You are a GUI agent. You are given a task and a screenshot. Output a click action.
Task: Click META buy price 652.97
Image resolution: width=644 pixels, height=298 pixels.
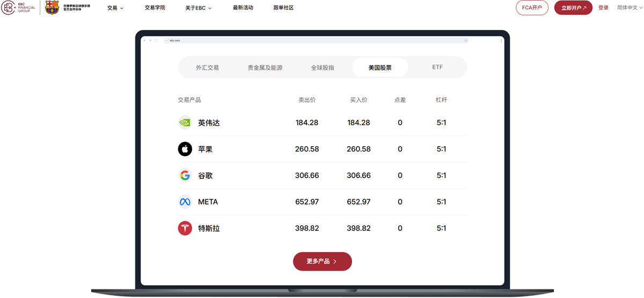pos(358,202)
